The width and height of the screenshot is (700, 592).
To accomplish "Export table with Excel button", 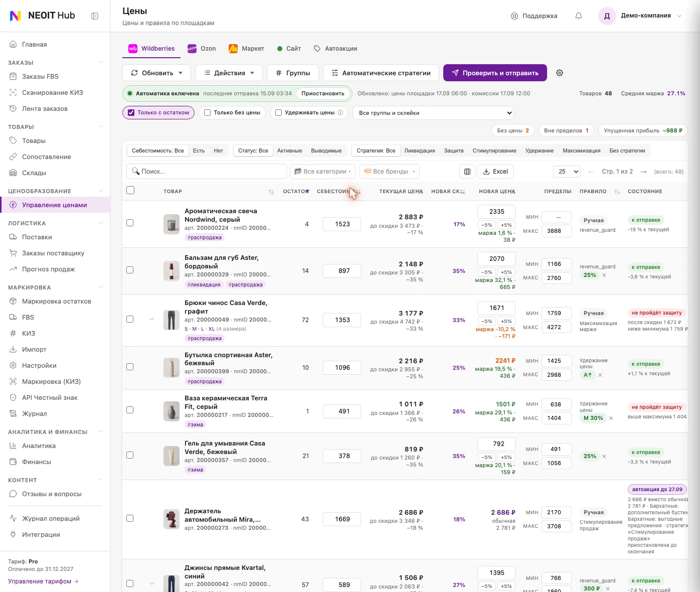I will click(x=495, y=172).
